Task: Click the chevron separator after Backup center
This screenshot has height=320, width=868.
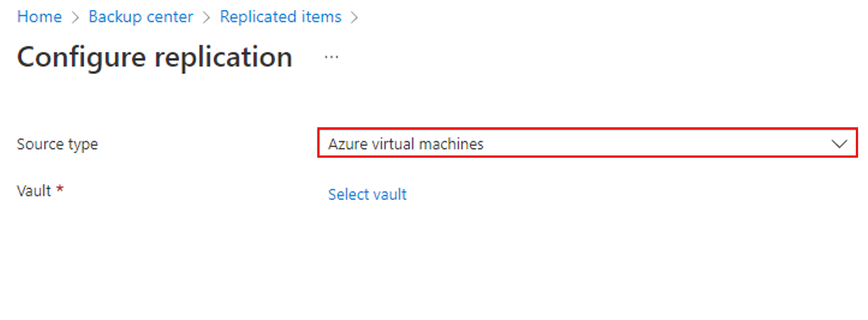Action: 207,18
